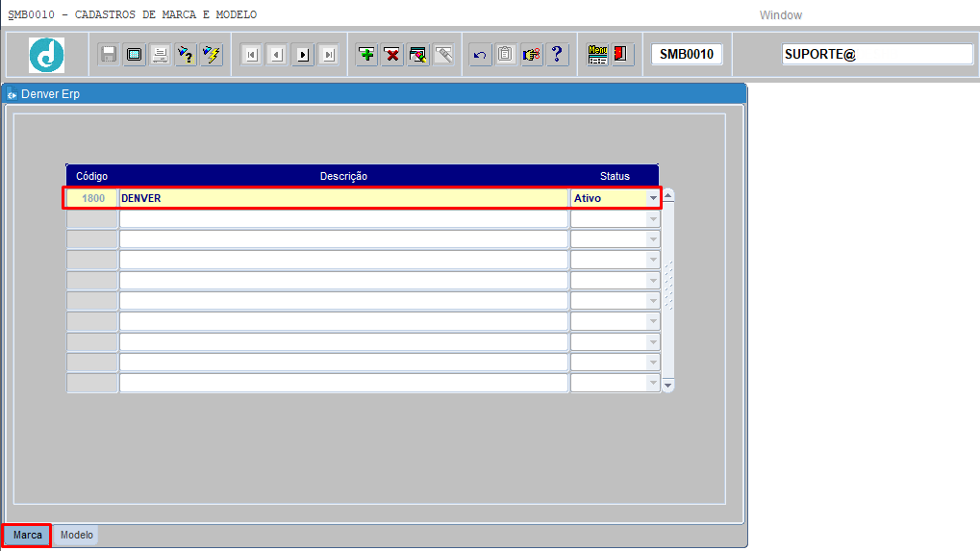
Task: Click the greyed eraser toolbar icon
Action: click(x=443, y=55)
